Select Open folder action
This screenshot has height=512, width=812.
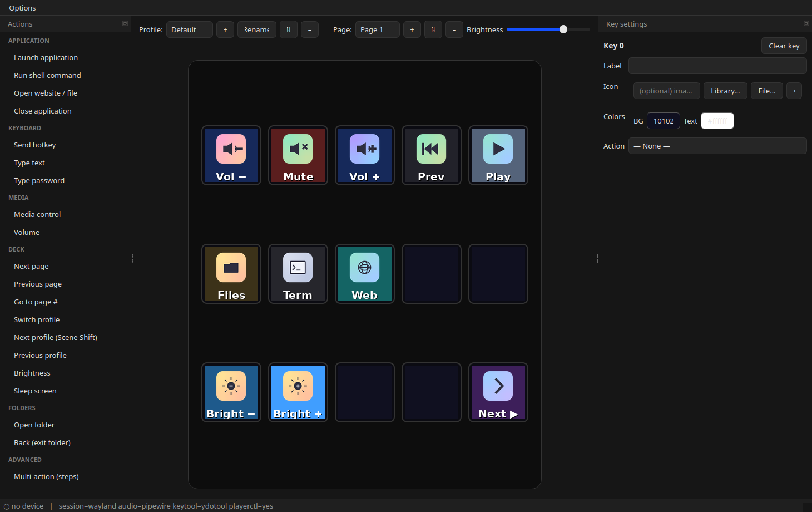66,425
